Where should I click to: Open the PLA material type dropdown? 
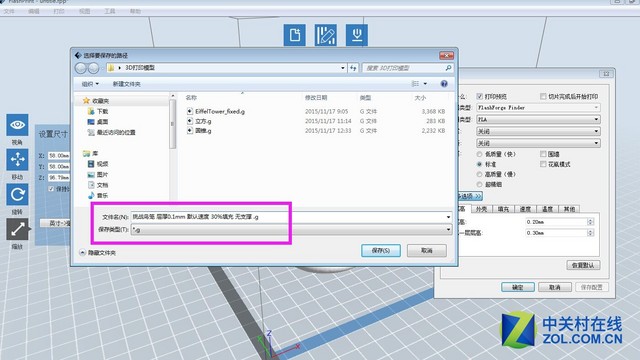point(538,119)
